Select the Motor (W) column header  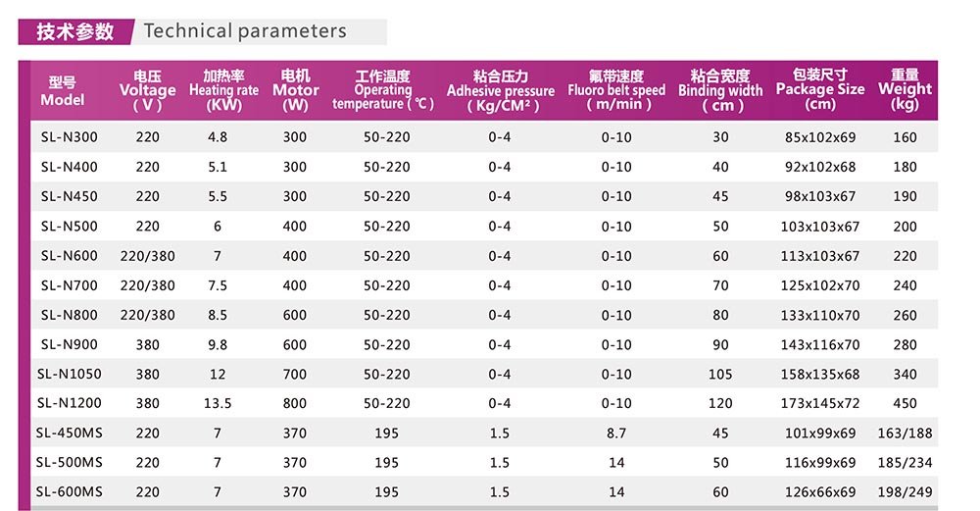[x=295, y=91]
